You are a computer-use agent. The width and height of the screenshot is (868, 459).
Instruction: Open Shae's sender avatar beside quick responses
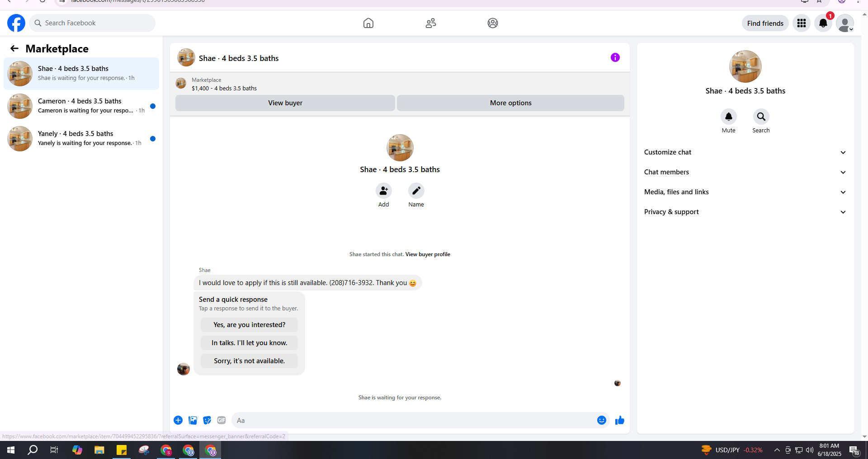(184, 369)
